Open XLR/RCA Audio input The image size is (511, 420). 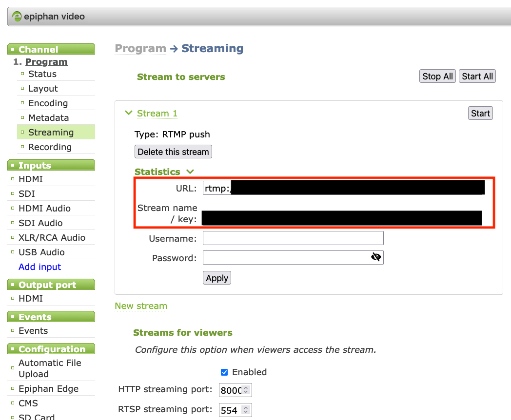(52, 238)
